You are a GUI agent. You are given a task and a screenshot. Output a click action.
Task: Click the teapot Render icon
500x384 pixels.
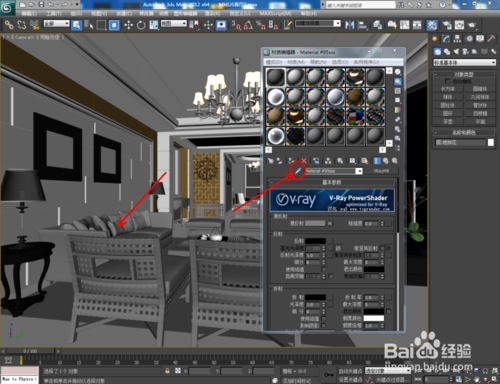472,25
